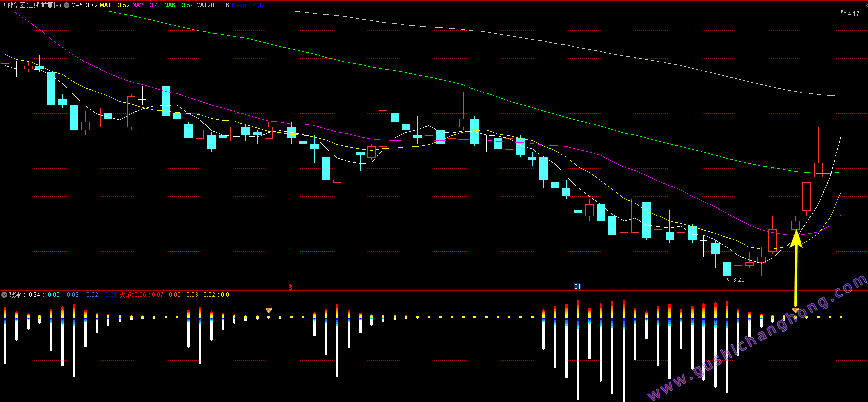The width and height of the screenshot is (868, 402).
Task: Click the last tall red candlestick
Action: [x=841, y=45]
